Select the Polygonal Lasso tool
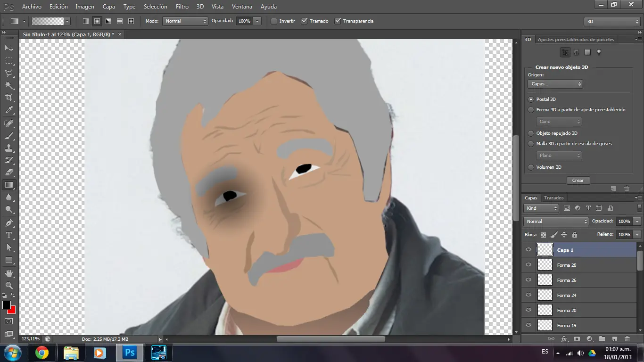This screenshot has width=644, height=362. click(x=8, y=73)
